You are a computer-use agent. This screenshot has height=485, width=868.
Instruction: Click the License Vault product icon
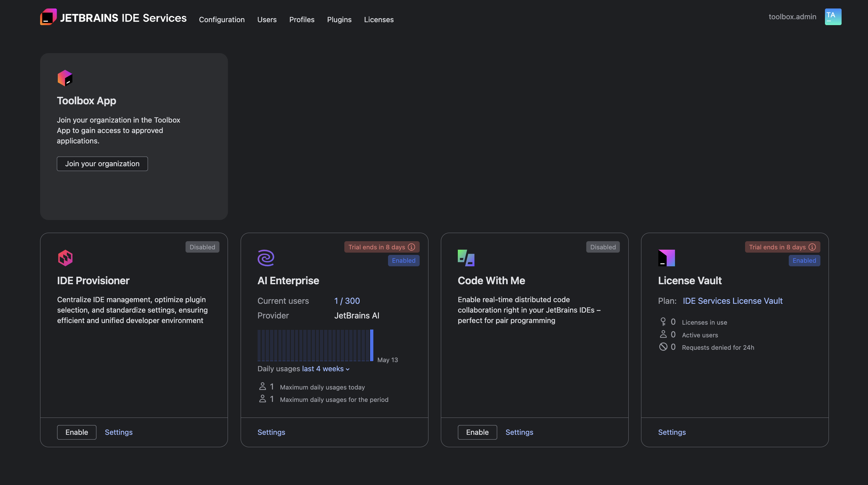coord(666,257)
